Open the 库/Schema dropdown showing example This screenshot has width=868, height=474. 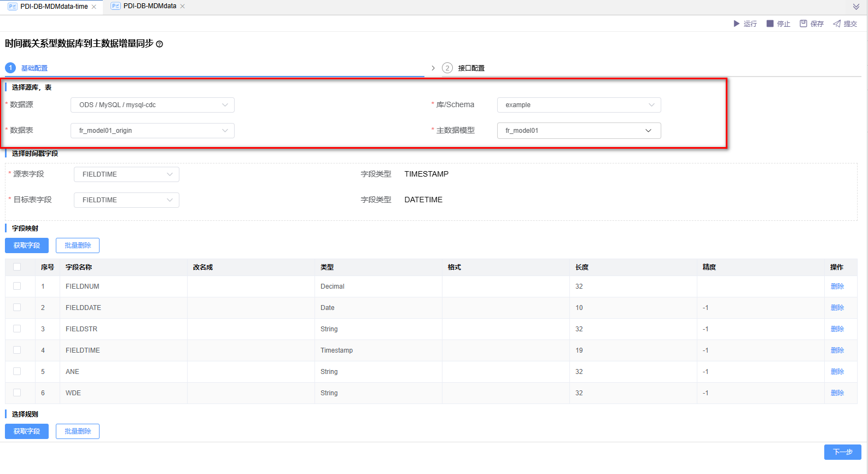click(579, 105)
